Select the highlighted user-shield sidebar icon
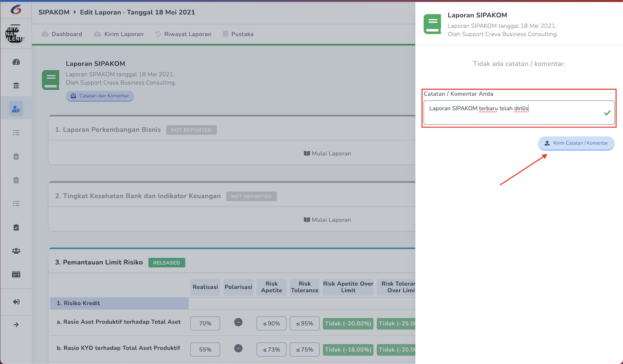 click(16, 109)
